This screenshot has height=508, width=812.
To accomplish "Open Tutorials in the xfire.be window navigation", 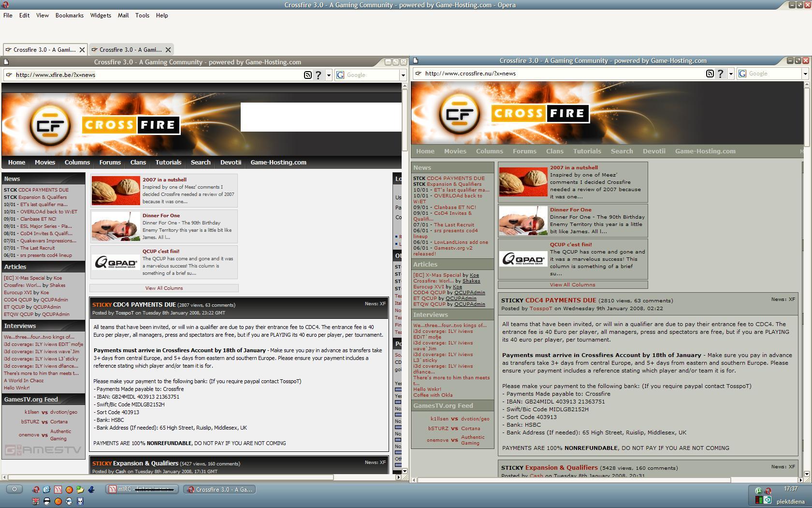I will (x=168, y=163).
